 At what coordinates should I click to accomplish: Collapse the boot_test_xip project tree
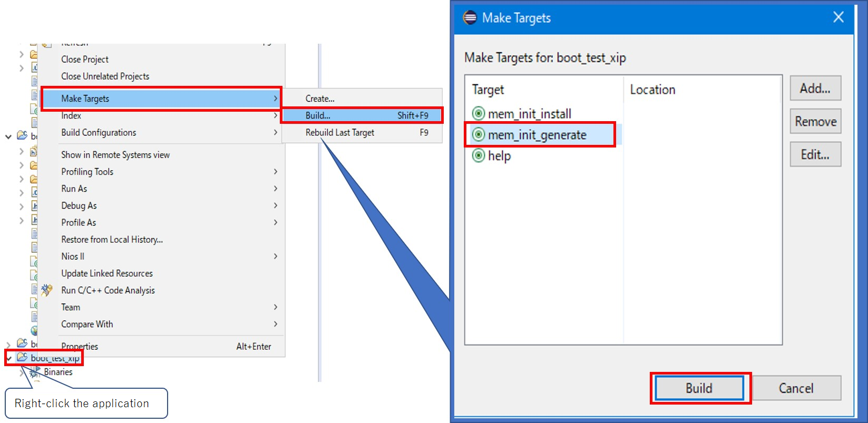tap(9, 358)
